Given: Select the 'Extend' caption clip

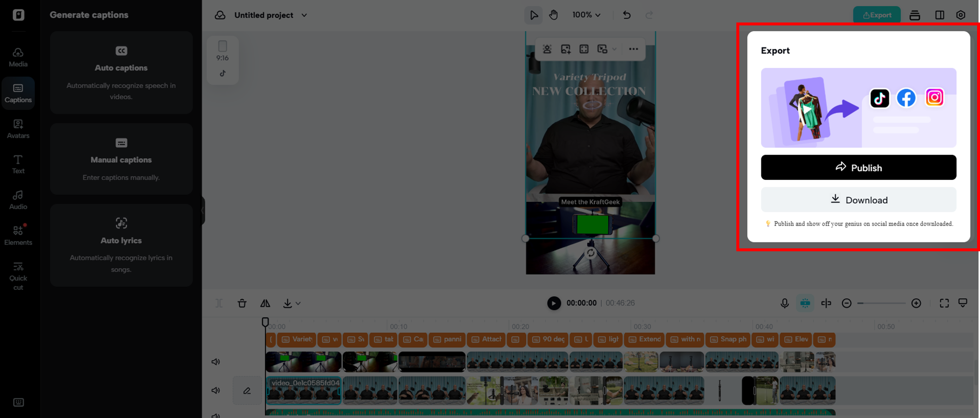Looking at the screenshot, I should 644,339.
